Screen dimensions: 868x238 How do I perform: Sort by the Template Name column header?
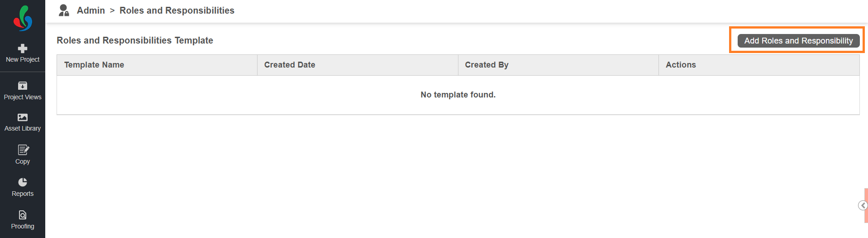94,65
